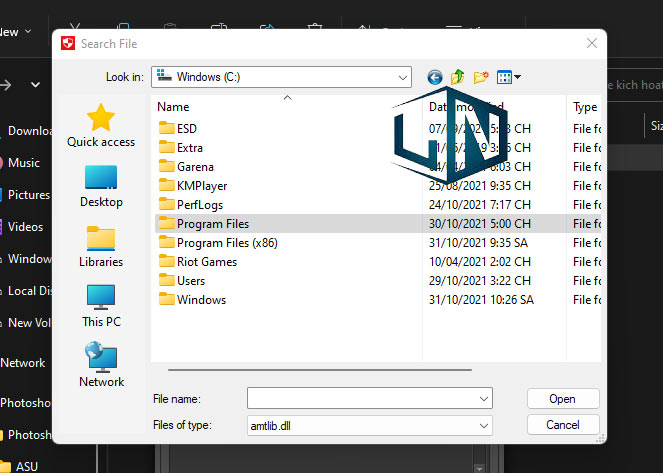
Task: Select This PC in the places bar
Action: click(x=101, y=306)
